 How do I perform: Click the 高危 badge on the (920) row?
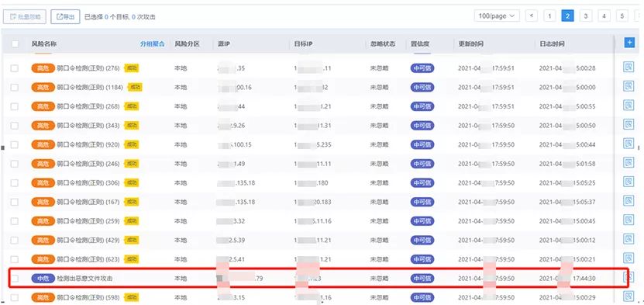[43, 144]
